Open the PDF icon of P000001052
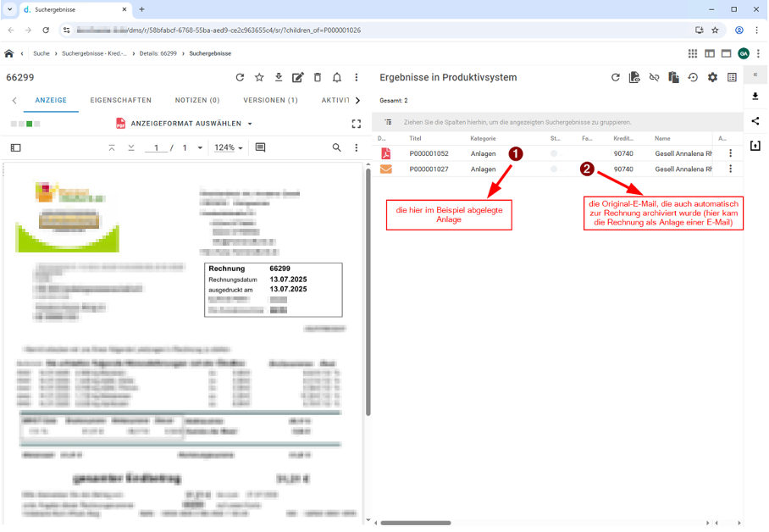 (x=386, y=153)
